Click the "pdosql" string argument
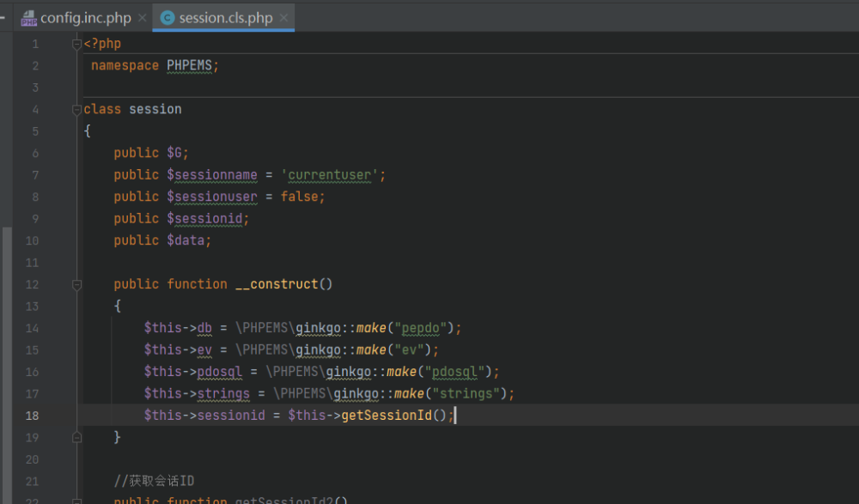 (454, 372)
